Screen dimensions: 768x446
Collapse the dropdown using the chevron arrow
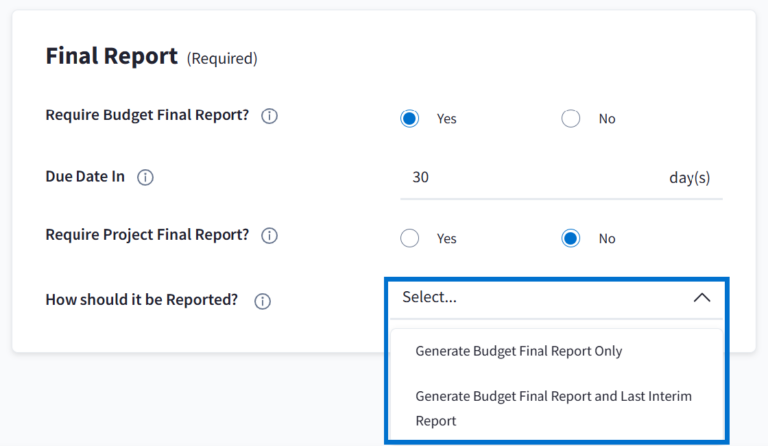[702, 297]
